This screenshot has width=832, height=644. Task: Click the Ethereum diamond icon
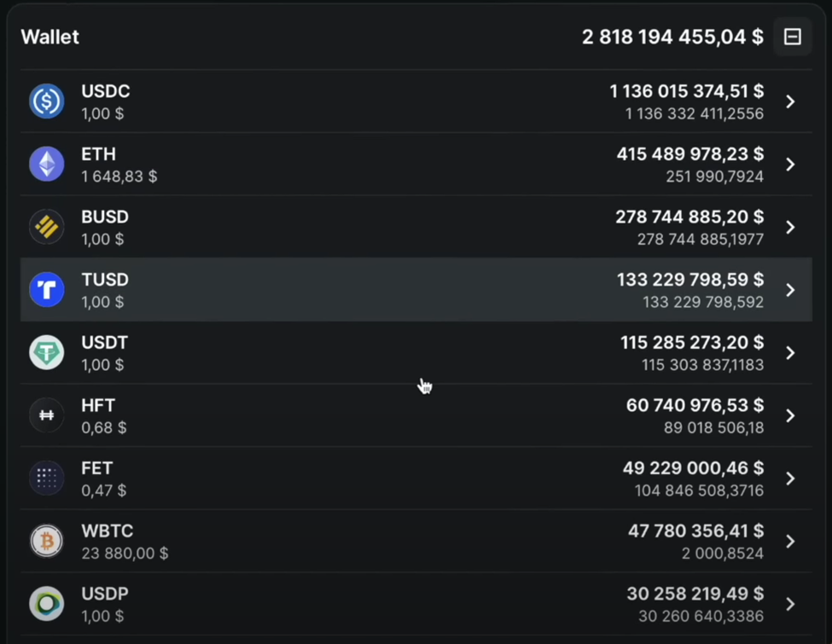47,165
